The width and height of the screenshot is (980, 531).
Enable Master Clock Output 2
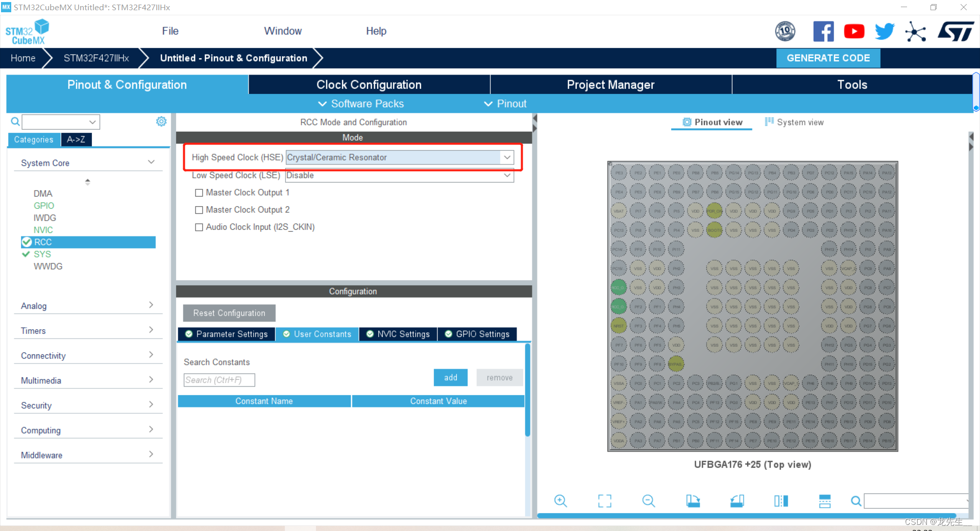click(199, 210)
